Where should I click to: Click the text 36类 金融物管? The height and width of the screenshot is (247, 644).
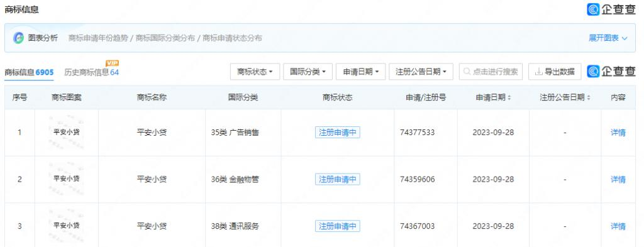tap(235, 179)
